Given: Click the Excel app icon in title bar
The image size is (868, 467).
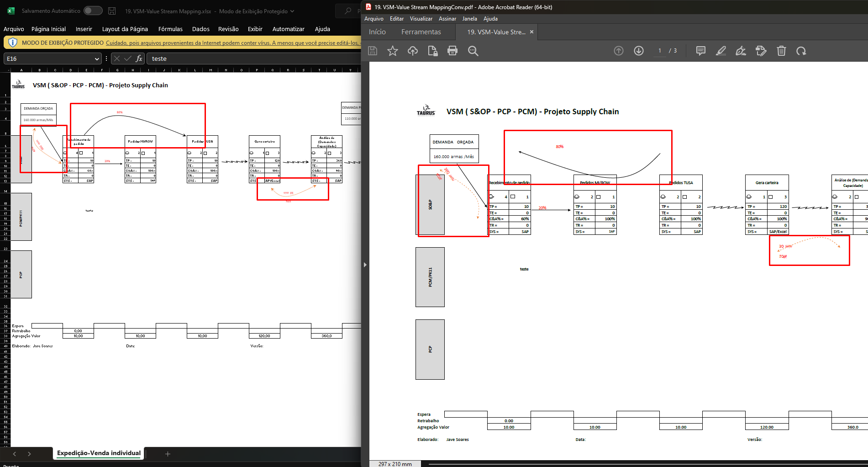Looking at the screenshot, I should click(x=11, y=11).
